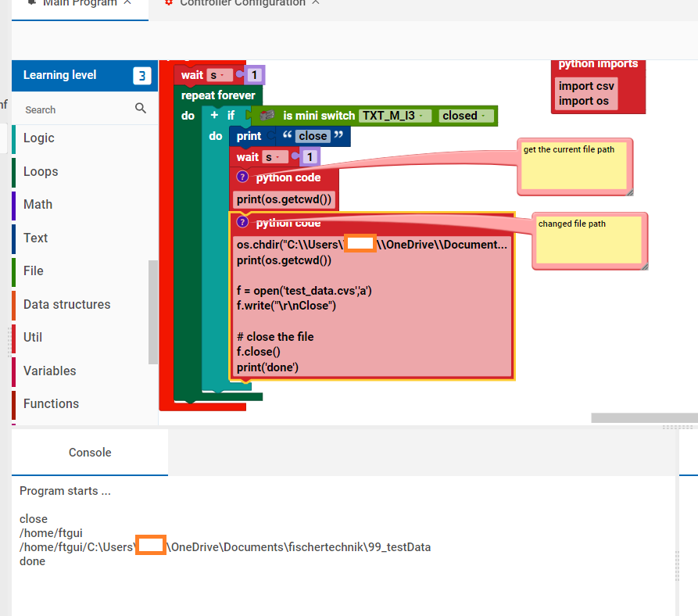Click the Controller Configuration gear icon
The width and height of the screenshot is (698, 616).
click(x=169, y=2)
